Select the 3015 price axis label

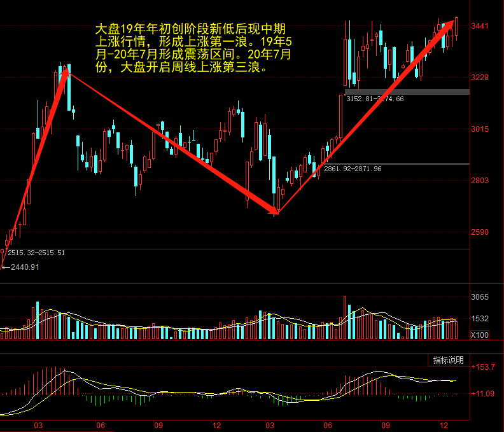click(x=480, y=129)
